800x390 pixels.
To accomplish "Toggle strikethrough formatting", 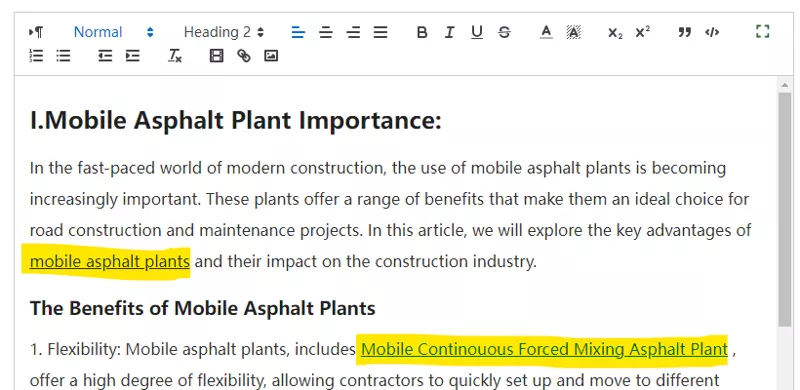I will point(504,32).
